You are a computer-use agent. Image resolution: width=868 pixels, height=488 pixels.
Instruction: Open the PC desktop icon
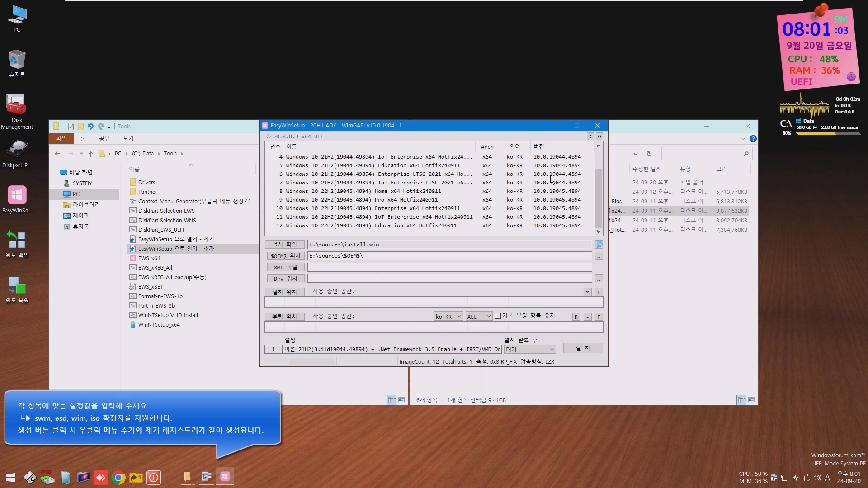click(x=17, y=19)
